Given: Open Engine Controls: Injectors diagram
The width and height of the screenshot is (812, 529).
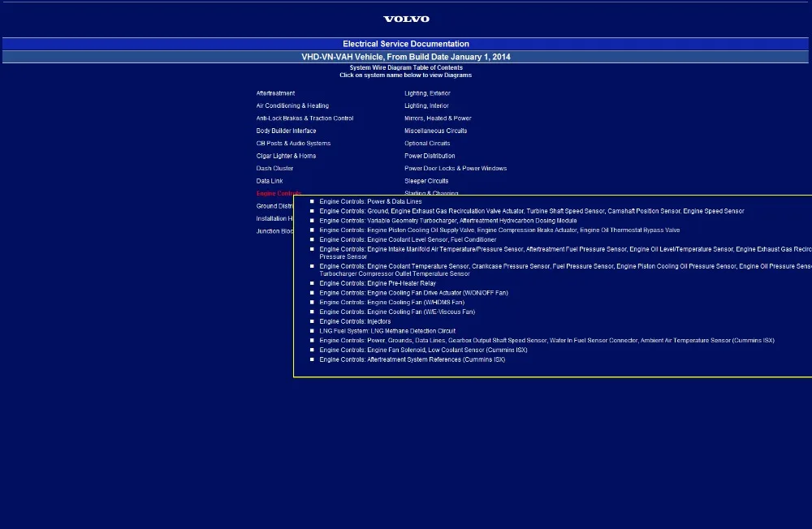Looking at the screenshot, I should [x=355, y=321].
